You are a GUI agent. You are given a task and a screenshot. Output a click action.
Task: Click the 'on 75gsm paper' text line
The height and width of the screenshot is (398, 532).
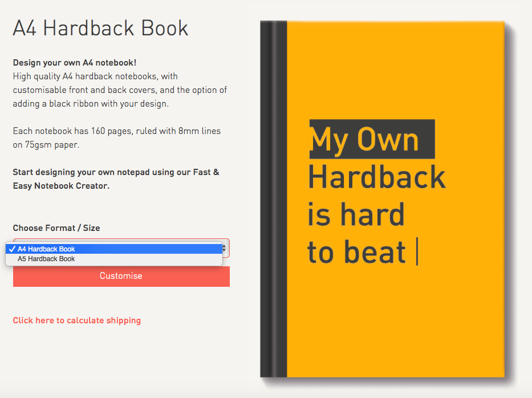tap(46, 145)
